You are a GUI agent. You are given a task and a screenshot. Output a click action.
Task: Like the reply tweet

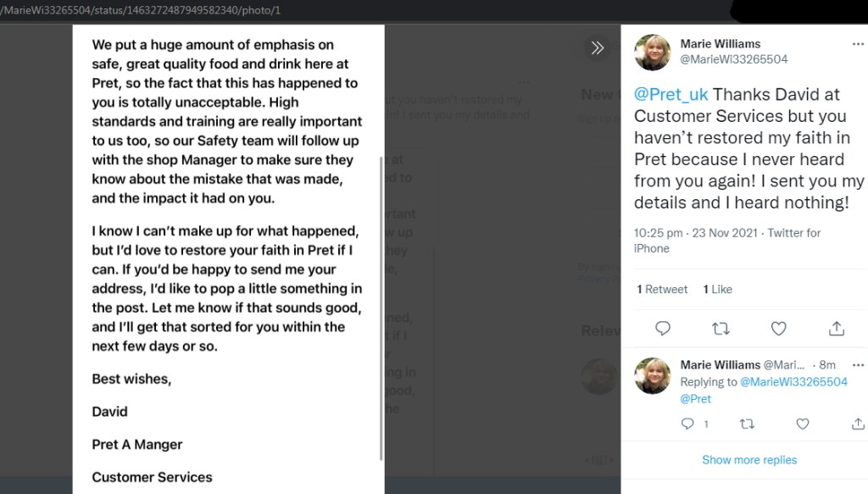[x=802, y=424]
